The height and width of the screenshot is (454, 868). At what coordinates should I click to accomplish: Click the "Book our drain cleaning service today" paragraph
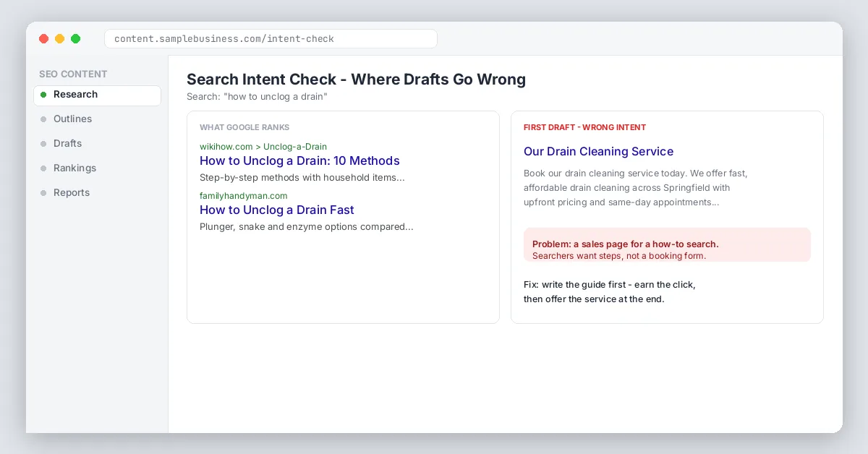point(636,188)
